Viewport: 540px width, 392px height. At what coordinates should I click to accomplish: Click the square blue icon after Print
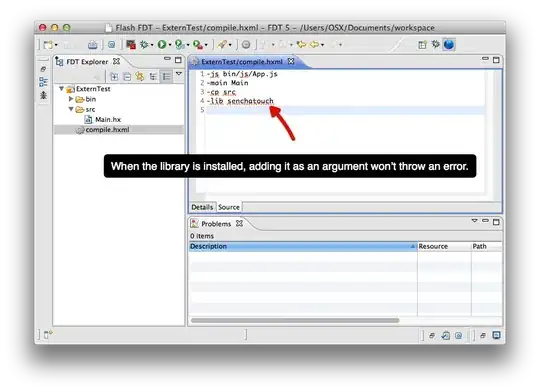tap(112, 44)
